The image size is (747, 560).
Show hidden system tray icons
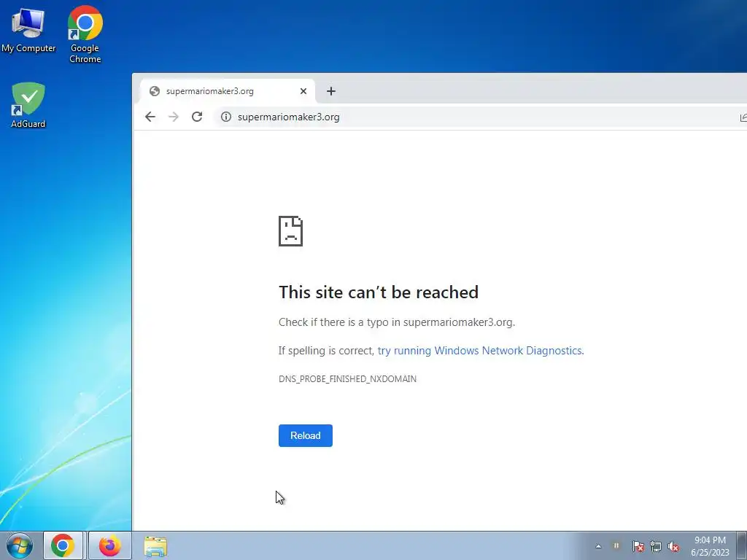[598, 546]
